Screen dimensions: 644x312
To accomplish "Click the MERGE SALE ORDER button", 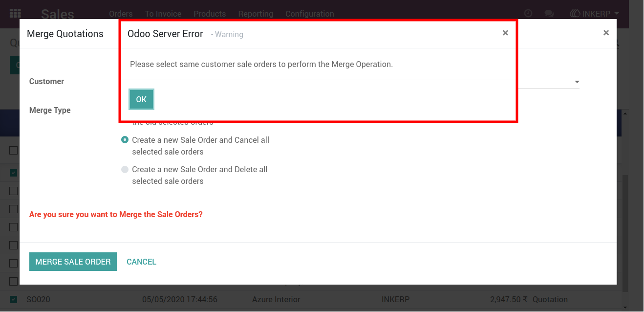I will [73, 262].
